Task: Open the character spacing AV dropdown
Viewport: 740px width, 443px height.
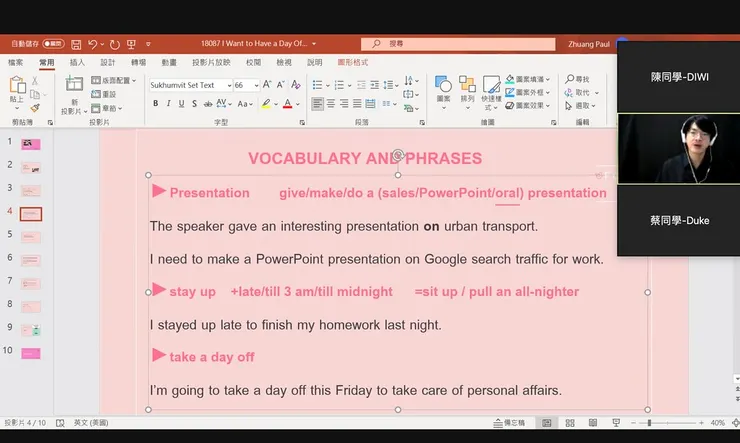Action: [x=224, y=103]
